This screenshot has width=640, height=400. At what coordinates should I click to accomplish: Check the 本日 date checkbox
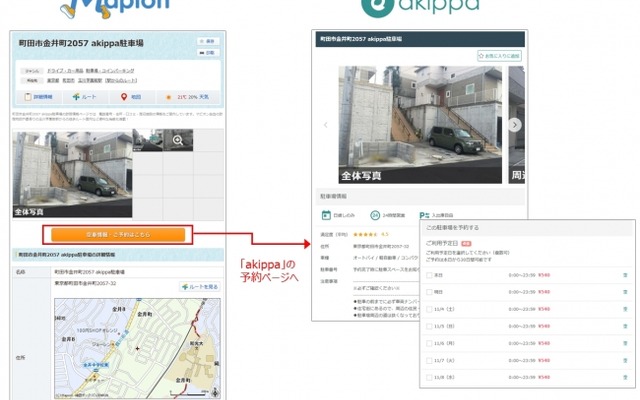tap(429, 276)
